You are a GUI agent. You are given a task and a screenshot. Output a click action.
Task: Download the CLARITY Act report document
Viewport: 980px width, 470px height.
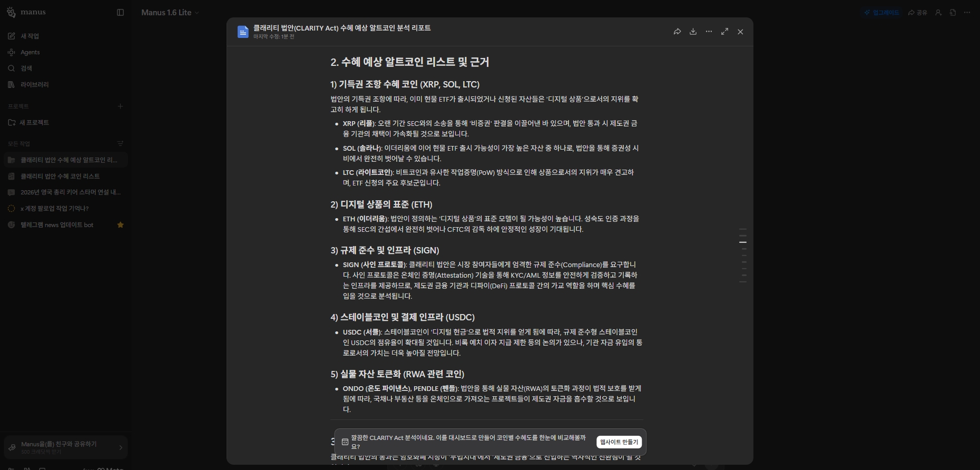693,32
